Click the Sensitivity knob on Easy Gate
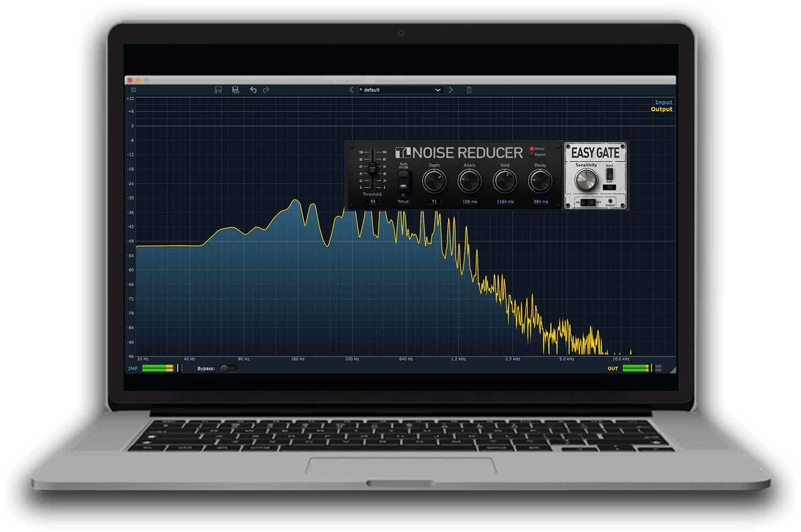The width and height of the screenshot is (801, 532). [x=586, y=181]
